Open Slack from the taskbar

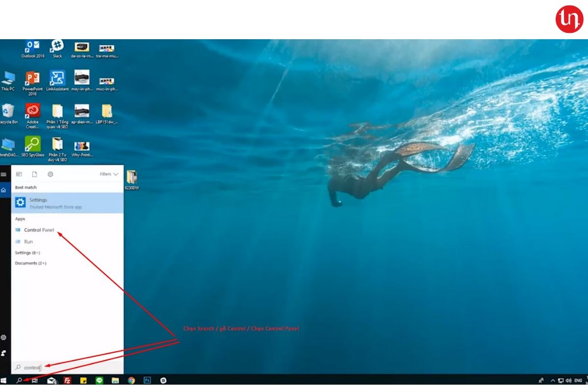[x=163, y=380]
